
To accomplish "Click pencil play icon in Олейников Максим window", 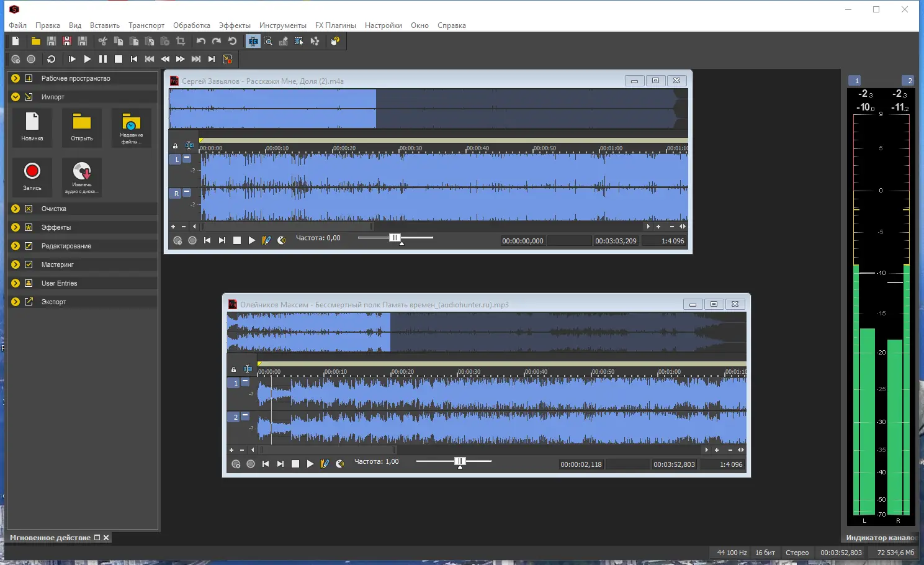I will tap(325, 464).
